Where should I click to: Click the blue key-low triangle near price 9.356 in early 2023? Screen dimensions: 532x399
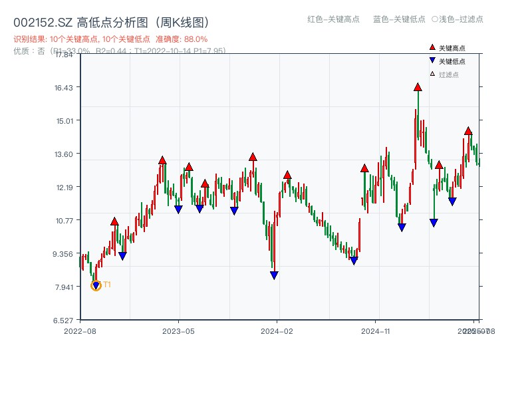122,255
